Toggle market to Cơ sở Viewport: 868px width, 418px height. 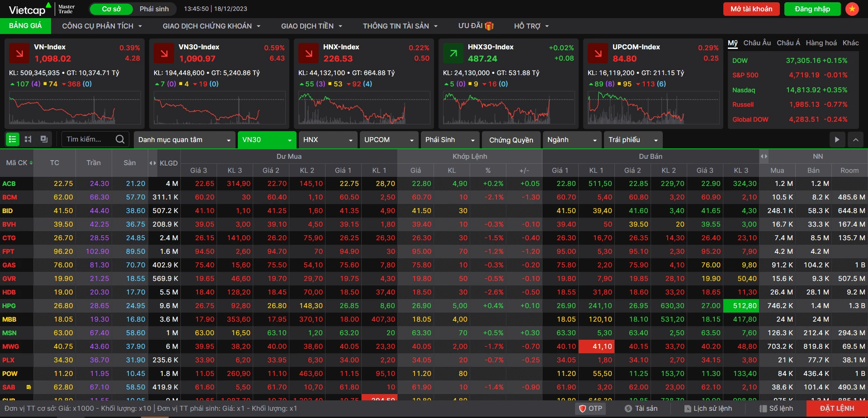111,9
